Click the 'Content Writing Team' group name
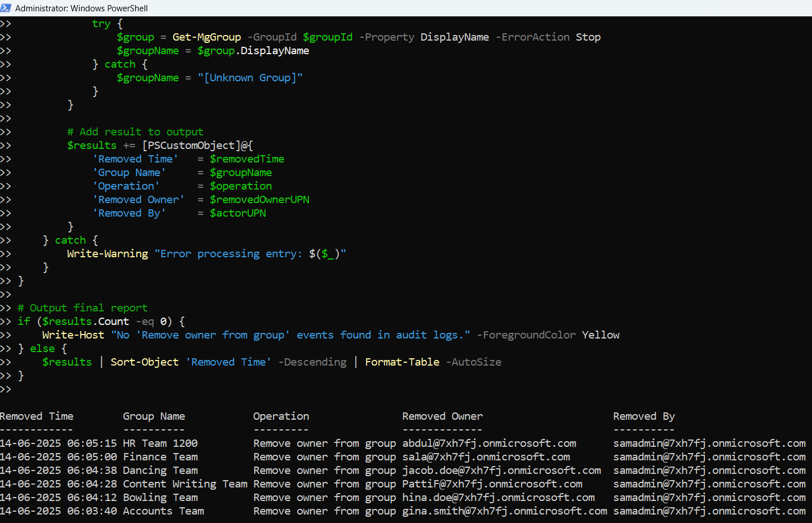The height and width of the screenshot is (523, 812). (185, 484)
